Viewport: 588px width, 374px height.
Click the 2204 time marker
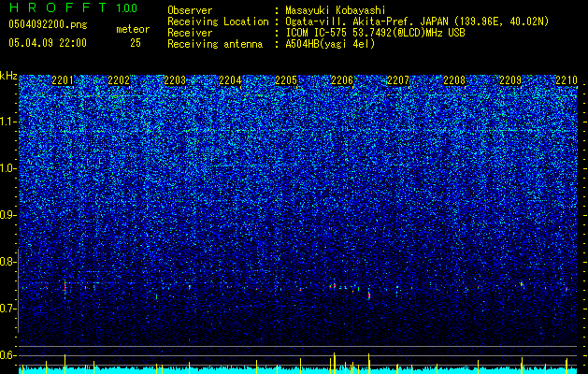point(230,80)
